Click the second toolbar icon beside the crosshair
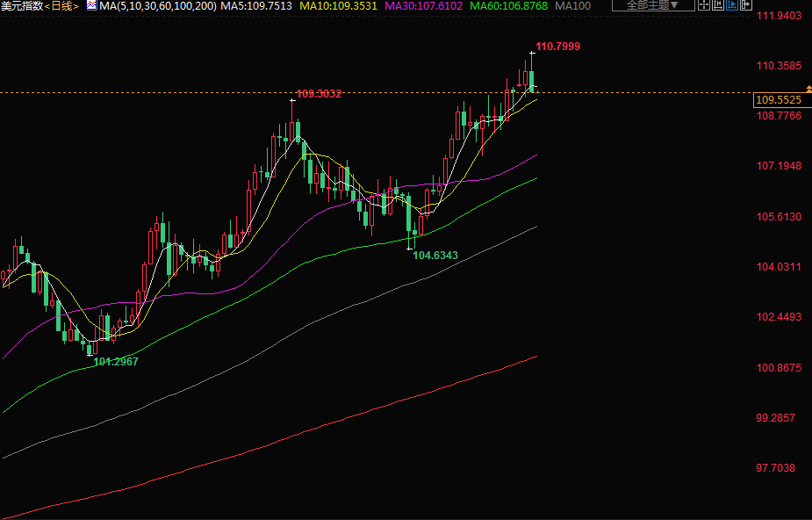The height and width of the screenshot is (520, 812). [718, 5]
